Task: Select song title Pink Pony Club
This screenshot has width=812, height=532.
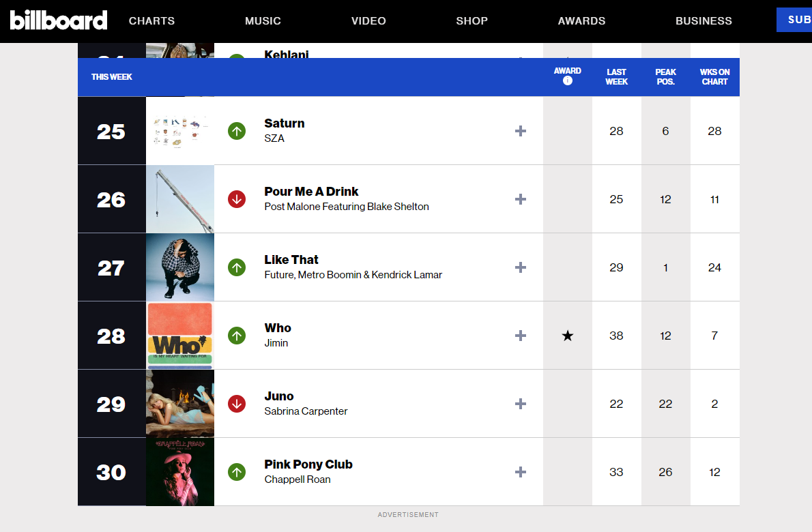Action: pos(308,464)
